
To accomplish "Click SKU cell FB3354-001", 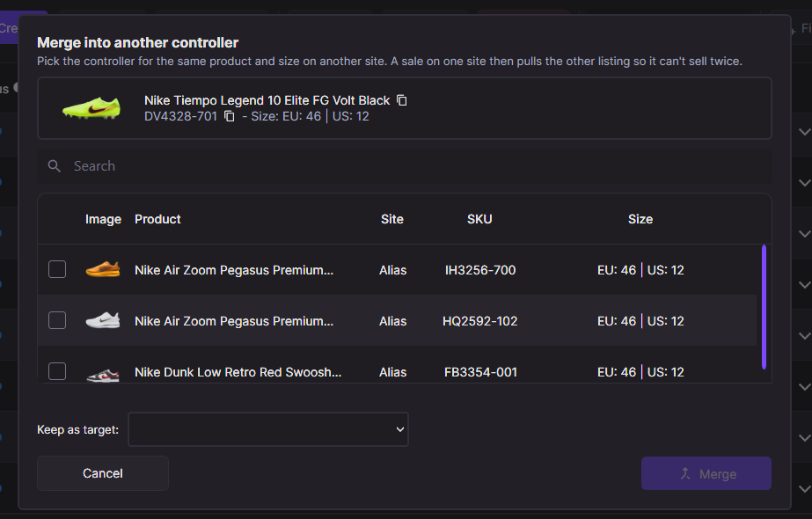I will coord(480,372).
